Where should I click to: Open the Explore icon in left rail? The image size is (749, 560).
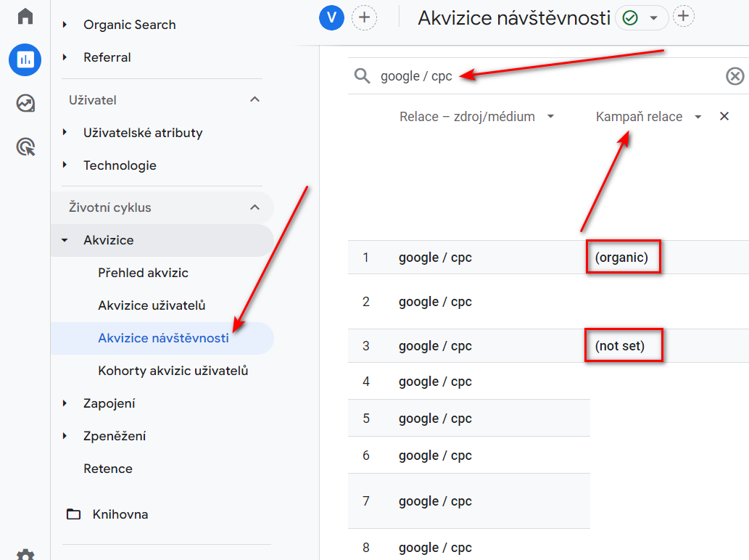[25, 104]
